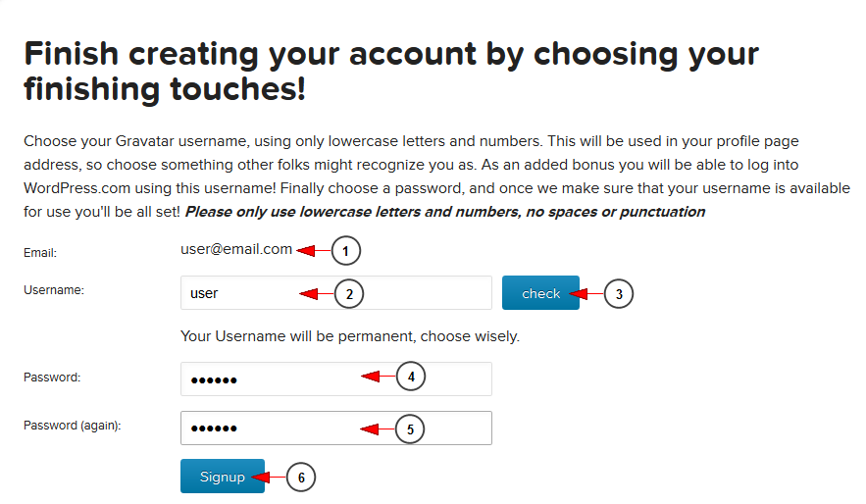Click the red arrow pointing at Signup
The height and width of the screenshot is (504, 866).
tap(269, 477)
